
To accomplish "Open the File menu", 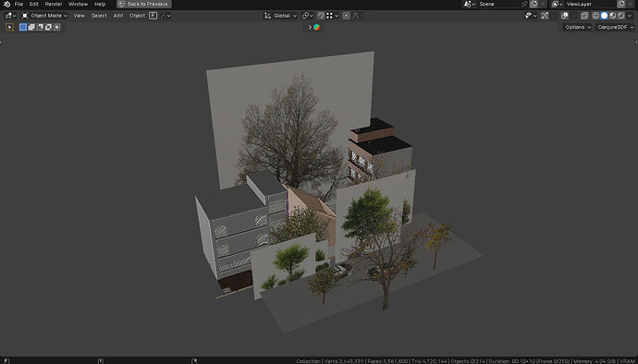I will click(x=18, y=4).
